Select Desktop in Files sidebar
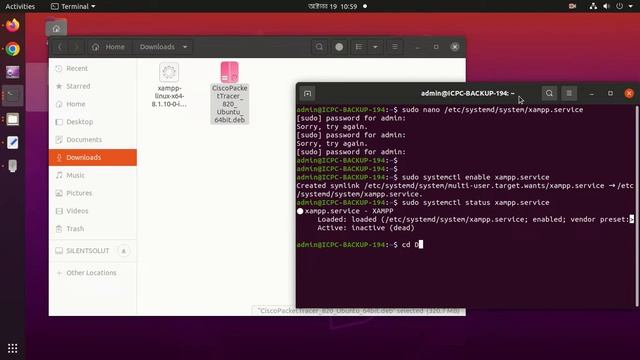Viewport: 640px width, 360px height. tap(93, 122)
